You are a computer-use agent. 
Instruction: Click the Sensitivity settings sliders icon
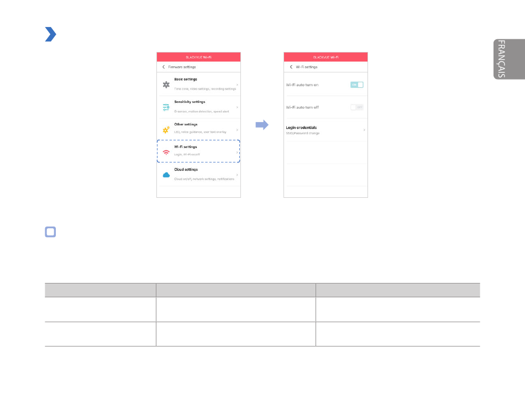[166, 107]
